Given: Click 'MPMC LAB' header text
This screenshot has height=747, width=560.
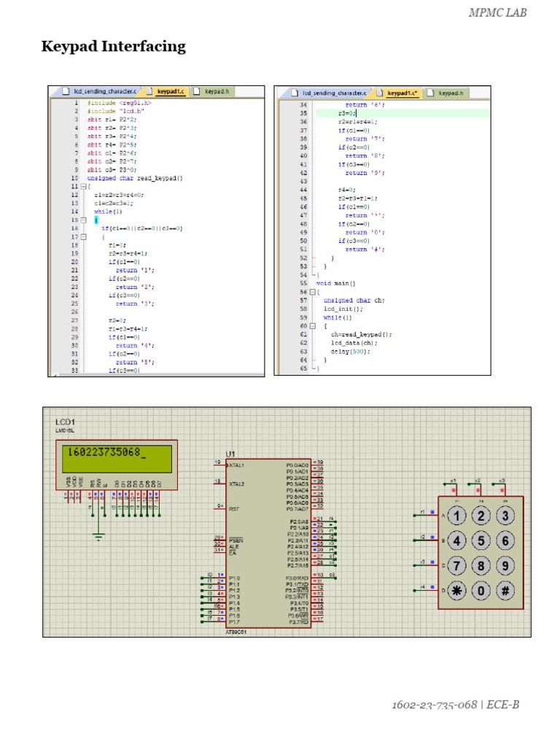Looking at the screenshot, I should 497,13.
